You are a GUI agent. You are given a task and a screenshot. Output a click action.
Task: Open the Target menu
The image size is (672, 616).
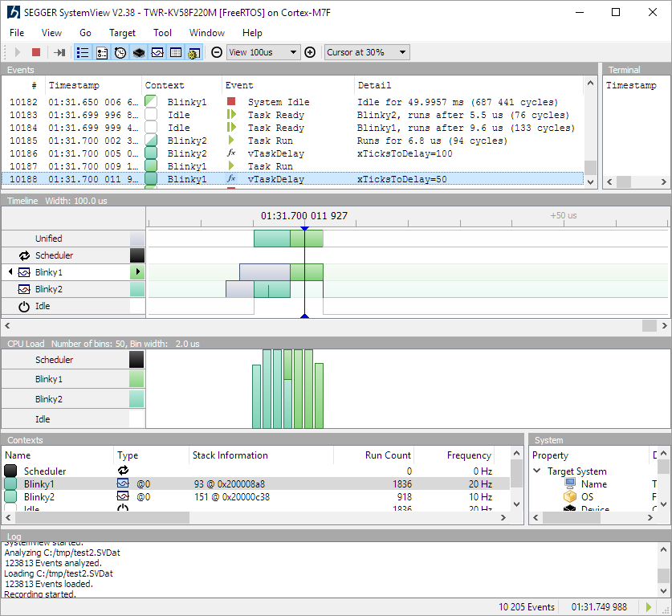tap(122, 33)
